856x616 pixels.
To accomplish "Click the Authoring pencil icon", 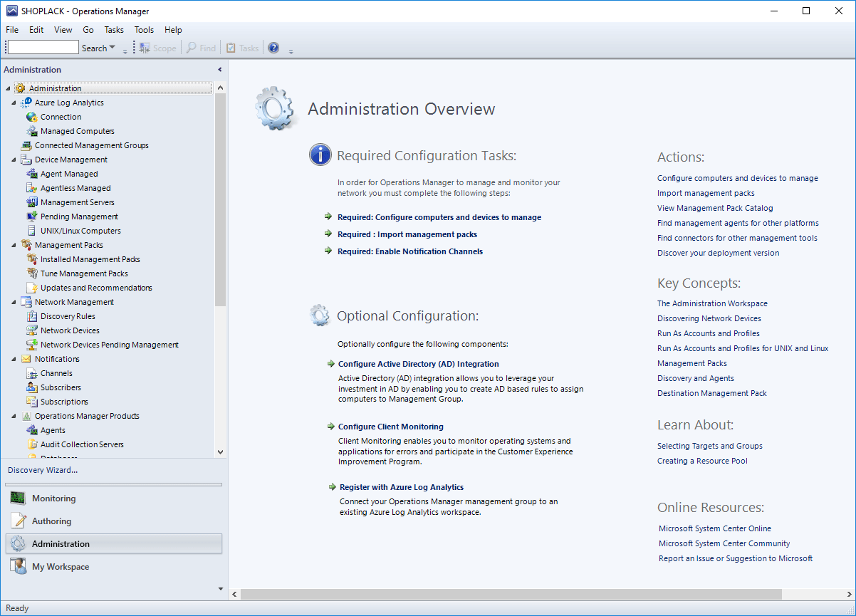I will (18, 521).
